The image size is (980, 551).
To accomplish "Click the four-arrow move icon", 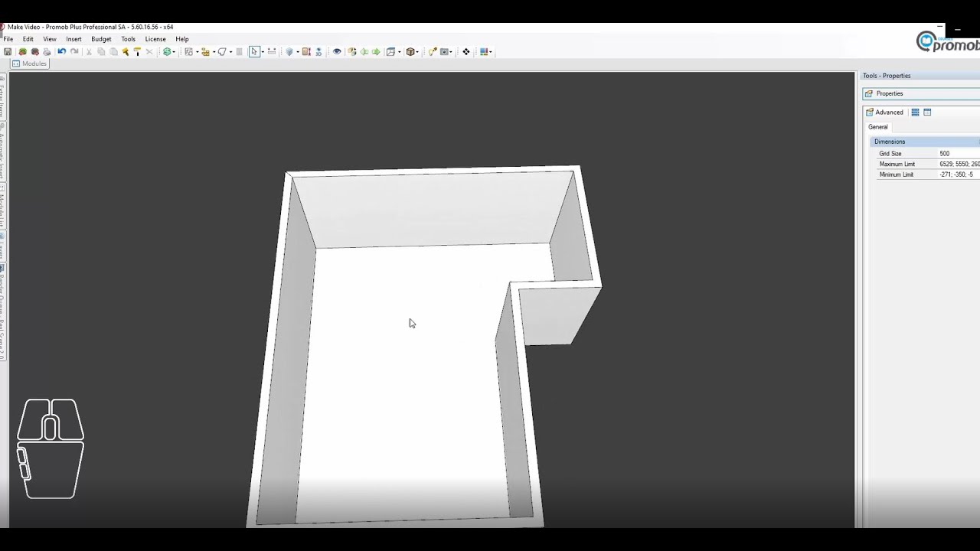I will pyautogui.click(x=466, y=52).
